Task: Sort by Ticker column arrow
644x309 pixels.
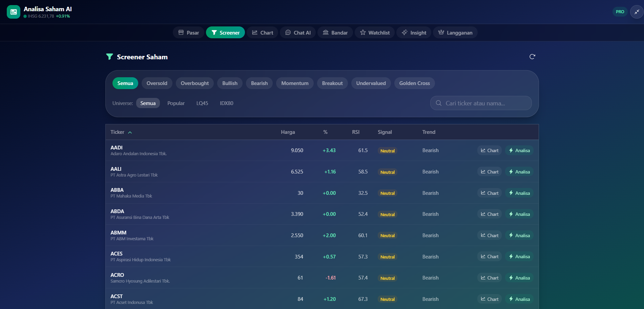Action: [x=130, y=132]
